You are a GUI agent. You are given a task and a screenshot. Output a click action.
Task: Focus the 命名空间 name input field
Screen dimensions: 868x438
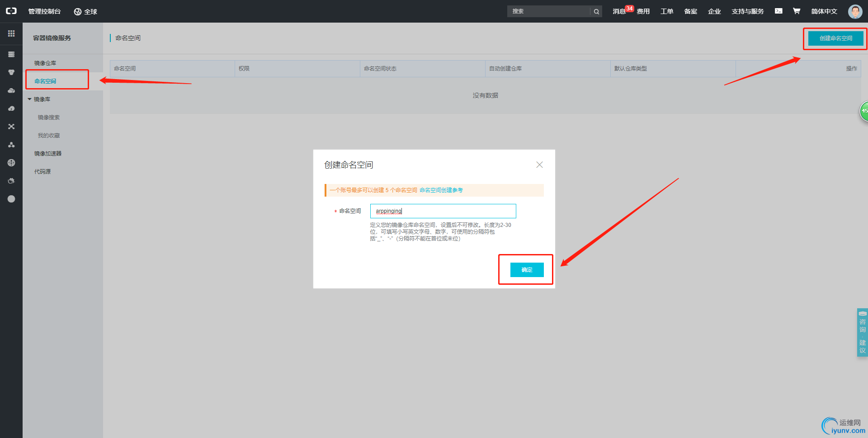443,211
